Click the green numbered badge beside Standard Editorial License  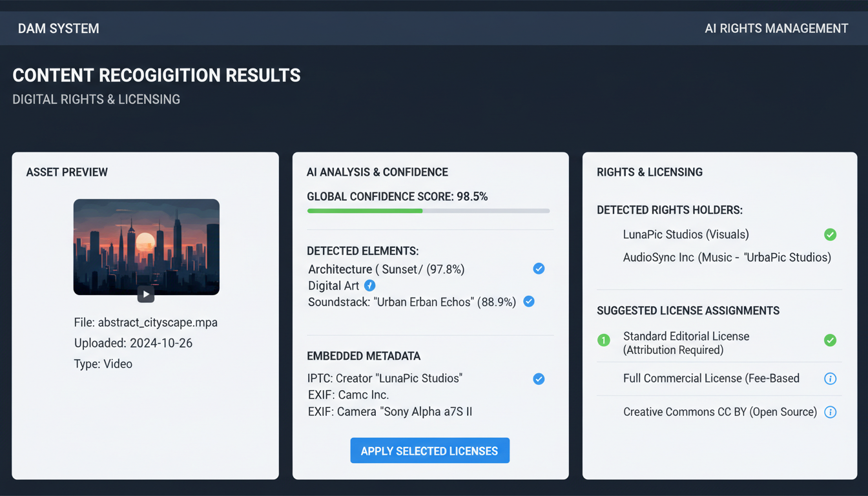coord(604,340)
